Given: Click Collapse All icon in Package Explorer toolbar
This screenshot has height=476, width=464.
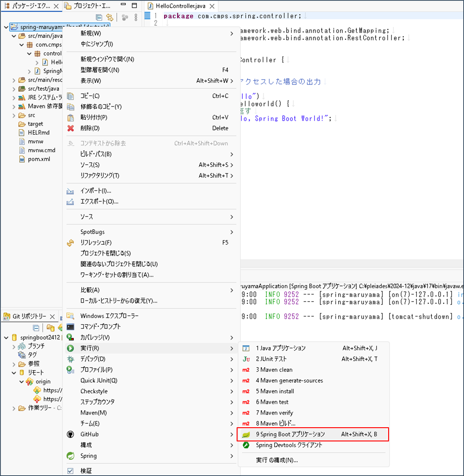Looking at the screenshot, I should [99, 18].
